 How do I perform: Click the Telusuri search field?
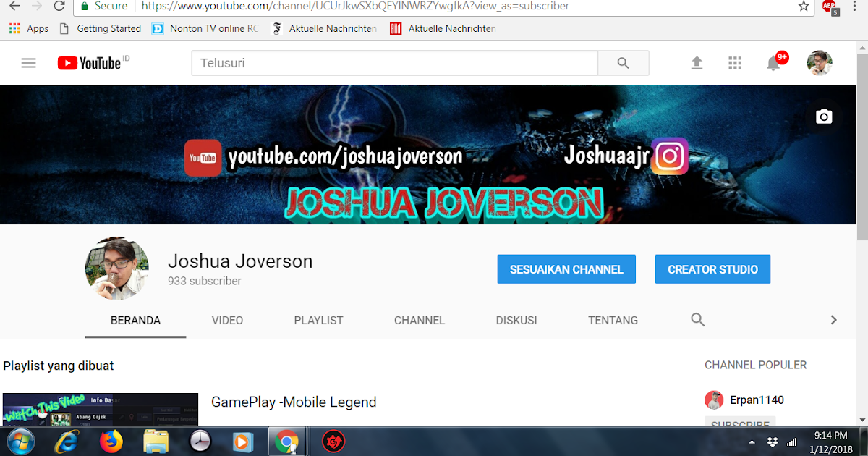click(394, 63)
